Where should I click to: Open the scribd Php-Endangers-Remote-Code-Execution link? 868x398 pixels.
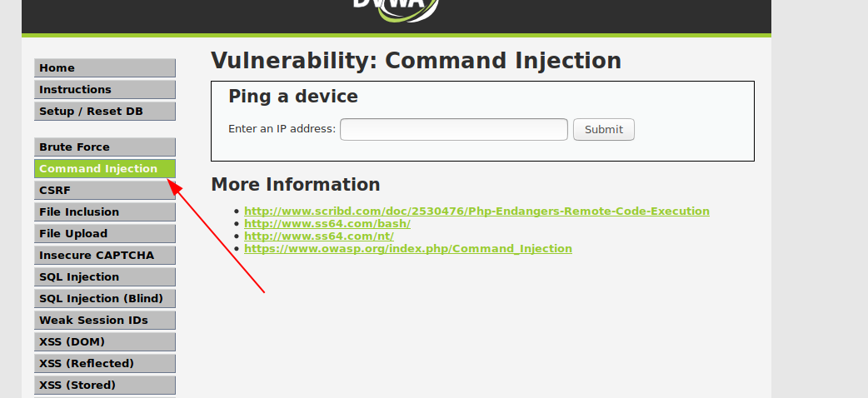click(x=476, y=211)
